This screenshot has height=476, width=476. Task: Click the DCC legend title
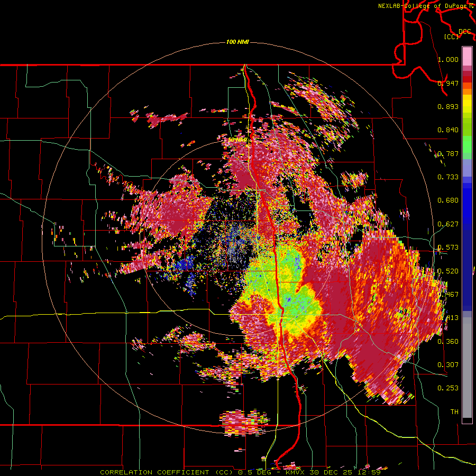point(464,32)
